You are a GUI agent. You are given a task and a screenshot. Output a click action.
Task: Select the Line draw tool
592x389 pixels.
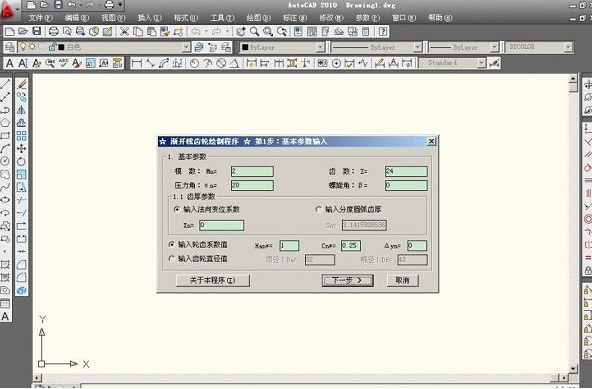click(5, 84)
